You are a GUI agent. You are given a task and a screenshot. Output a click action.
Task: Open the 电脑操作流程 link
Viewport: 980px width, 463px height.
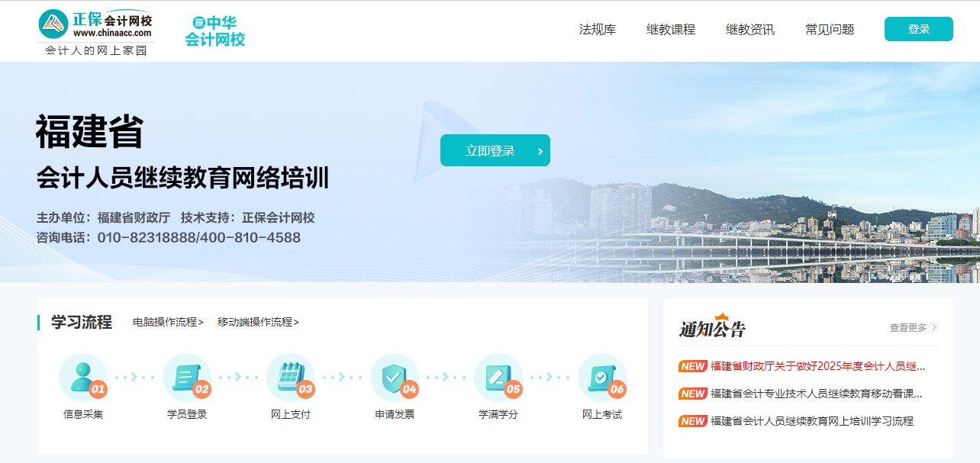point(168,322)
